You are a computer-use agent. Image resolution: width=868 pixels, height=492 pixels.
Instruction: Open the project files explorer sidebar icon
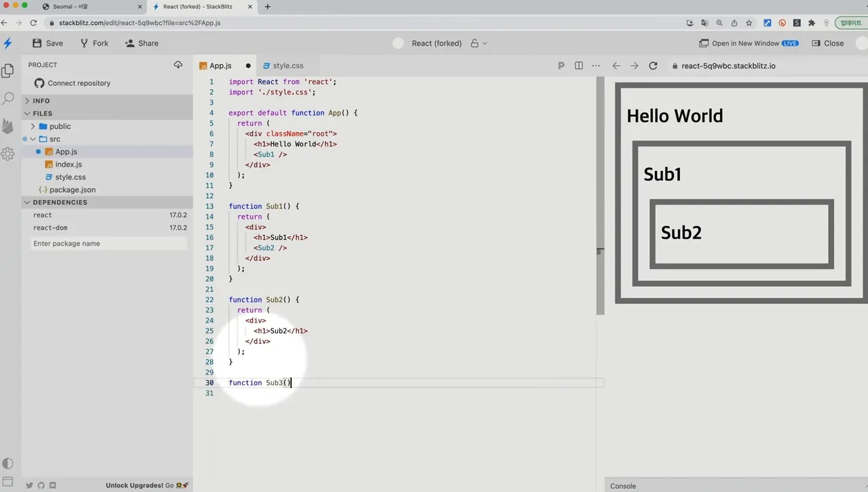point(8,71)
